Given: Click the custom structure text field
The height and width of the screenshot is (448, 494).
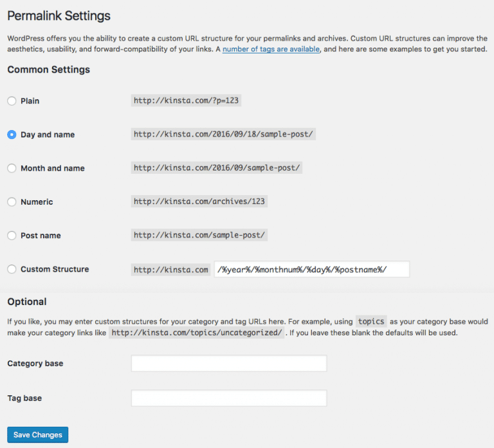Looking at the screenshot, I should pyautogui.click(x=312, y=269).
